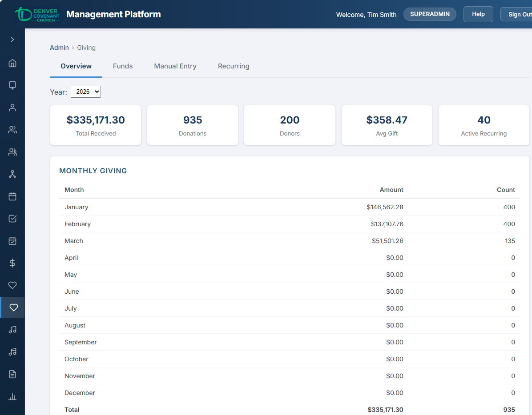Screen dimensions: 532x415
Task: Select the highlighted Giving heart icon
Action: point(12,307)
